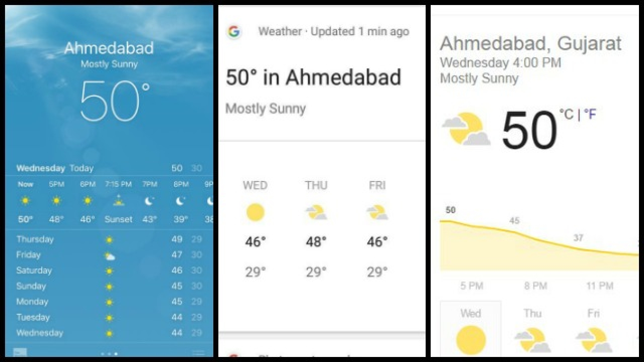Tap the WED forecast sun in Google card
Viewport: 644px width, 362px height.
(255, 212)
